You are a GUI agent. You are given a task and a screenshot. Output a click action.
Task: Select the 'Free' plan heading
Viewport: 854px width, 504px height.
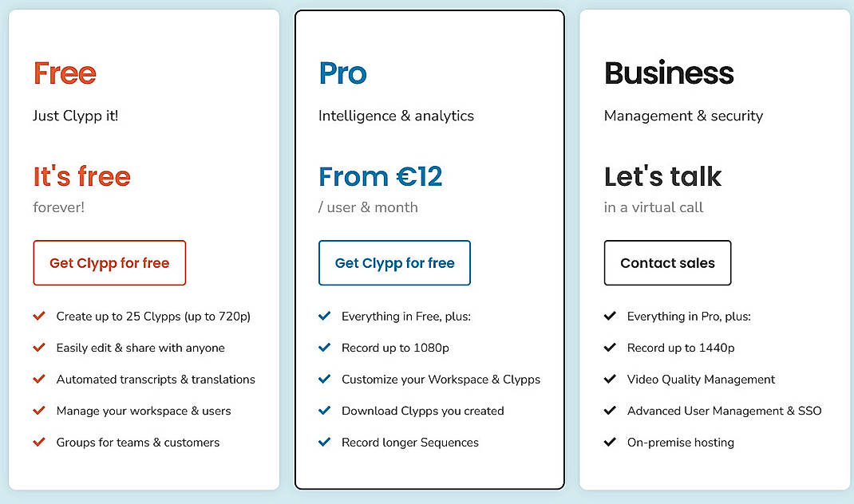64,73
